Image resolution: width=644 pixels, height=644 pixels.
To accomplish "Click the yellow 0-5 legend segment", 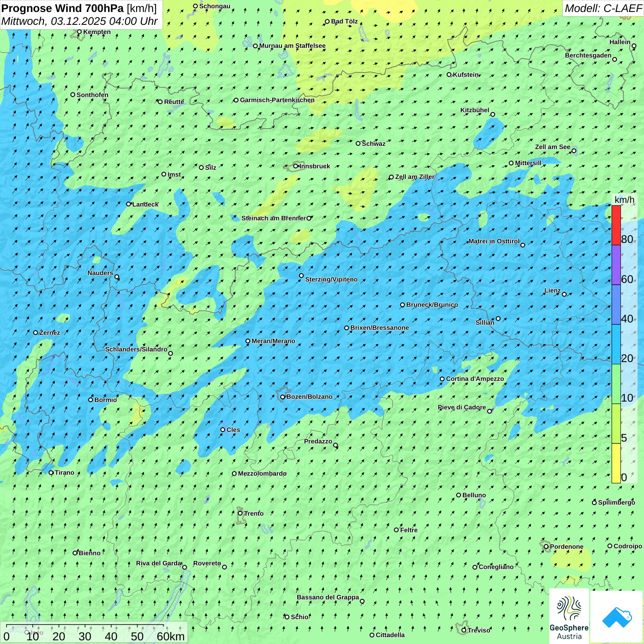I will pyautogui.click(x=616, y=463).
